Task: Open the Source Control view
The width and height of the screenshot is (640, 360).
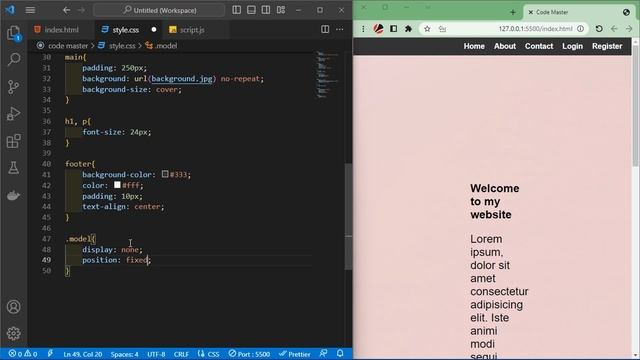Action: point(13,87)
